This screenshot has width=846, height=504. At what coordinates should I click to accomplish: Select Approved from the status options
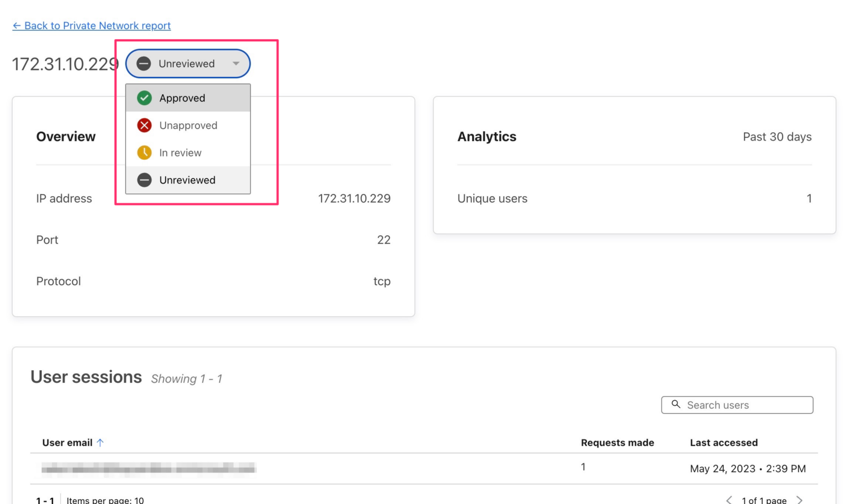[182, 97]
